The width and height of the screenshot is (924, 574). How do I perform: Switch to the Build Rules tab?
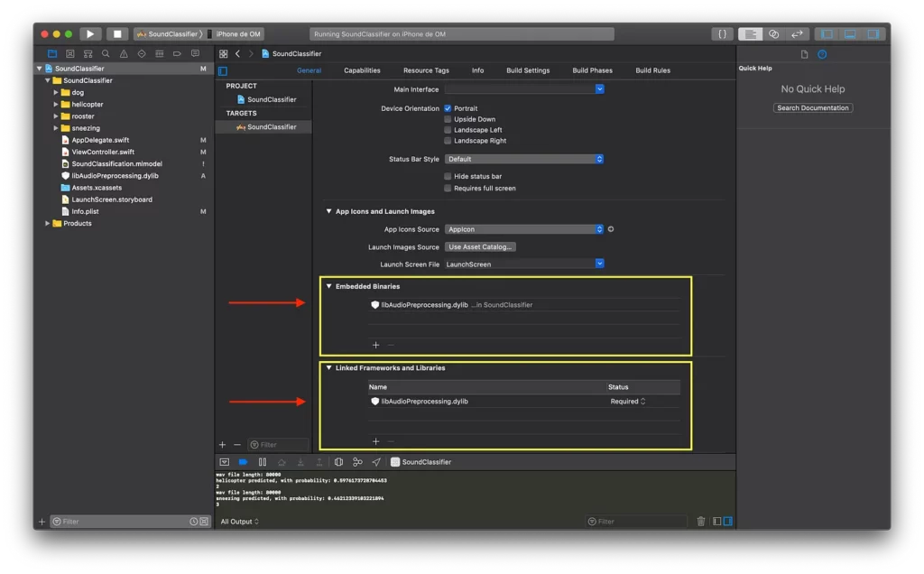[x=653, y=70]
